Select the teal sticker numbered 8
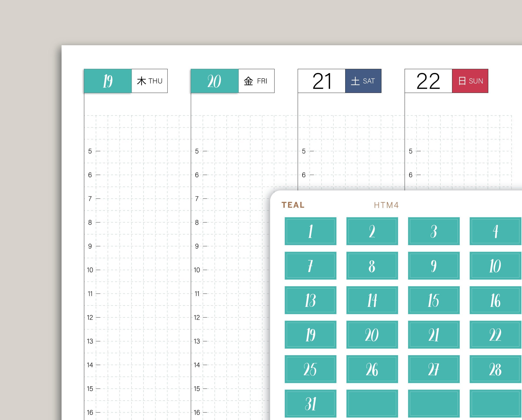The height and width of the screenshot is (420, 522). [372, 266]
